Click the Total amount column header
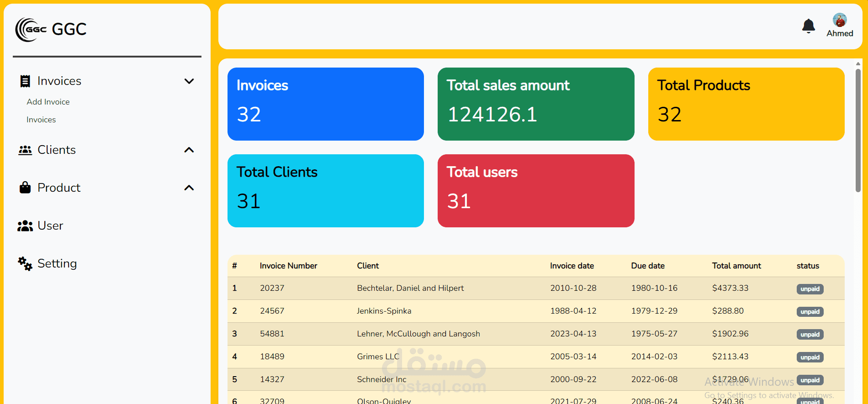This screenshot has height=404, width=868. tap(736, 266)
